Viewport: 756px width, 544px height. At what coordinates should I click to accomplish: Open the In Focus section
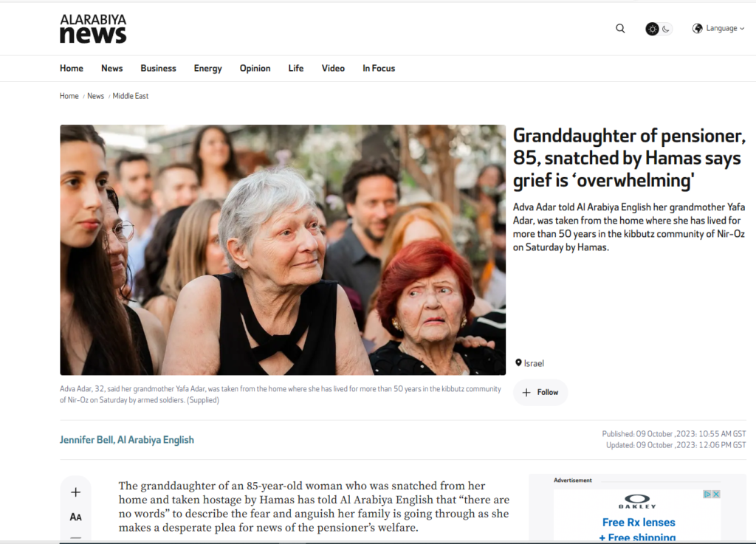pyautogui.click(x=379, y=69)
